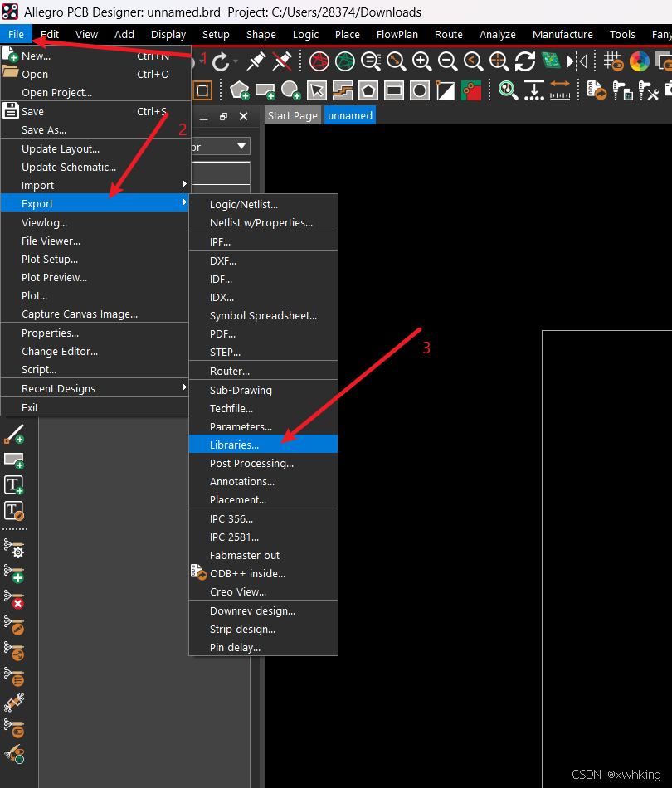The image size is (672, 788).
Task: Switch to the Start Page tab
Action: [293, 115]
